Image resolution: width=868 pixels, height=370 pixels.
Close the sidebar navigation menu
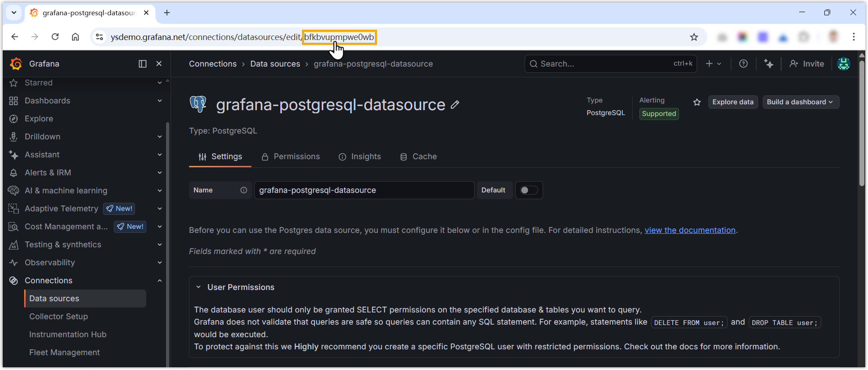tap(159, 64)
